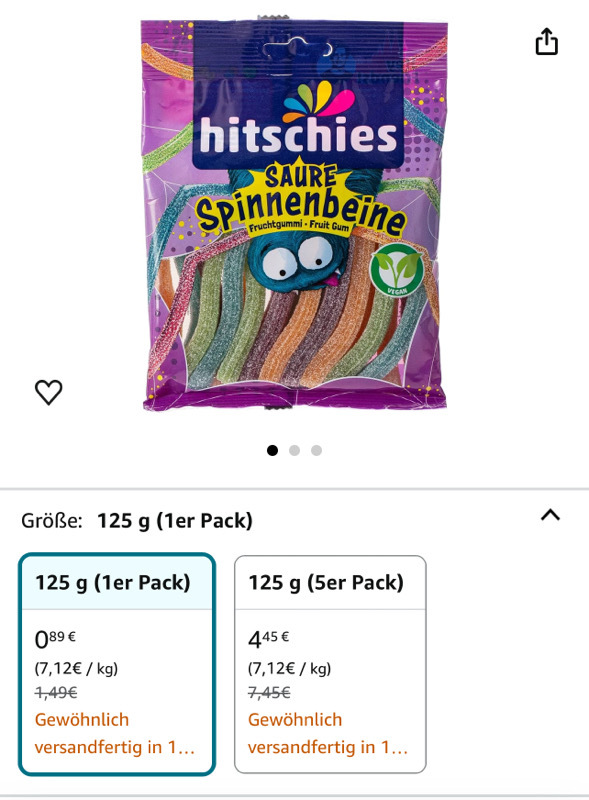
Task: Open shipping info in the 1er Pack card
Action: (115, 733)
